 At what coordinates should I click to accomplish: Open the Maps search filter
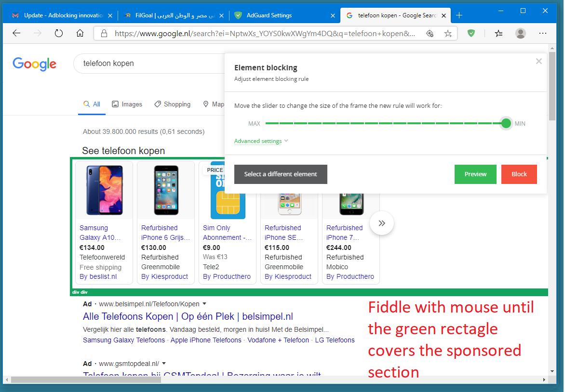[x=214, y=105]
